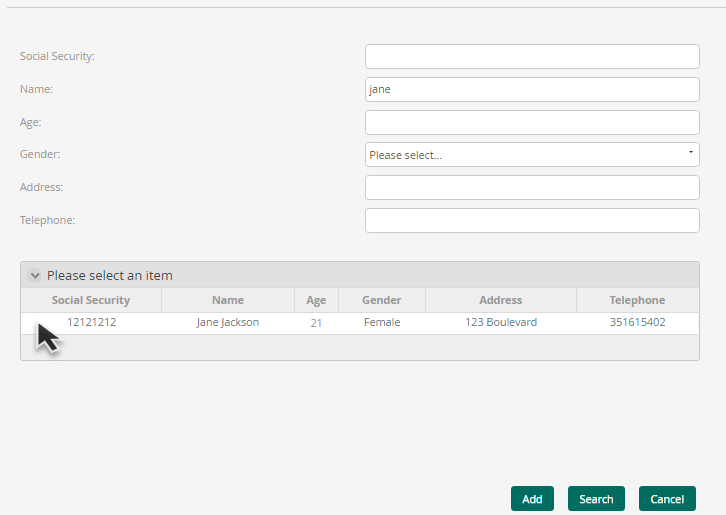
Task: Click the telephone number 351615402
Action: 637,323
